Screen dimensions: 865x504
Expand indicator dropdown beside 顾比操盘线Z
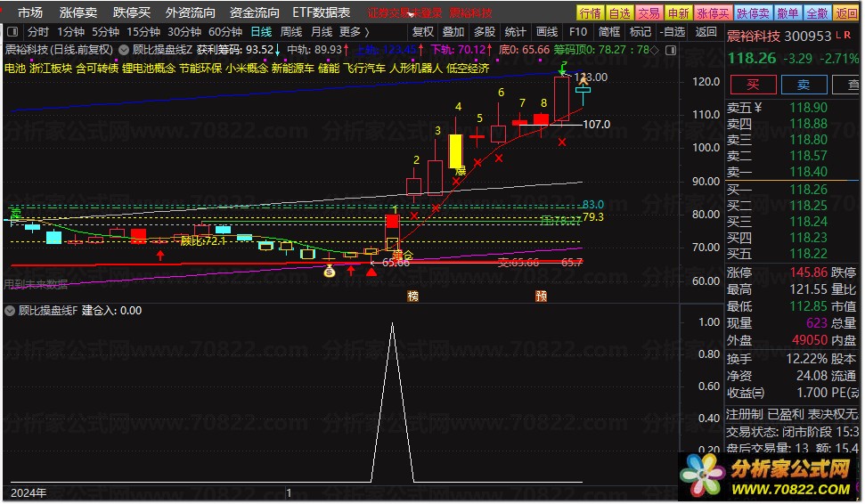(x=124, y=50)
